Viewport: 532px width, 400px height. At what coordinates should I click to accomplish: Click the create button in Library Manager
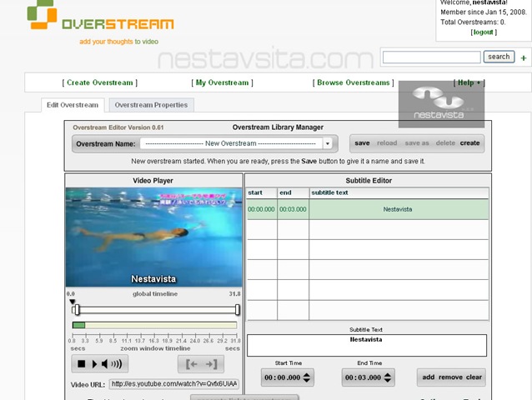470,142
